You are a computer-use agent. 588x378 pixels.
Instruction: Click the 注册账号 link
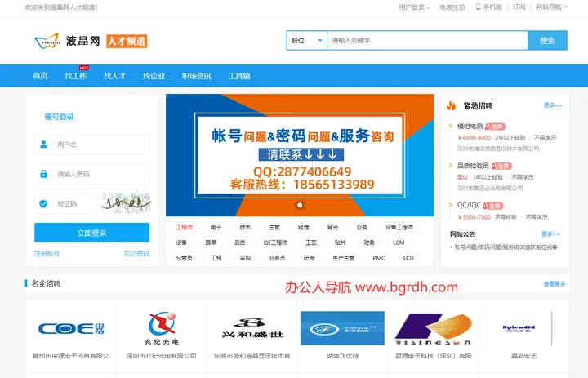[47, 254]
